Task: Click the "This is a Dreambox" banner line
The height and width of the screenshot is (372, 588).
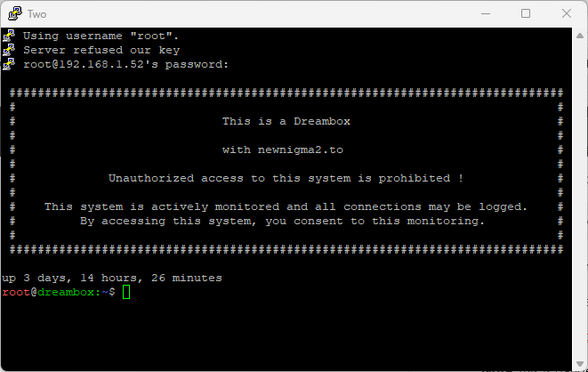Action: tap(286, 122)
